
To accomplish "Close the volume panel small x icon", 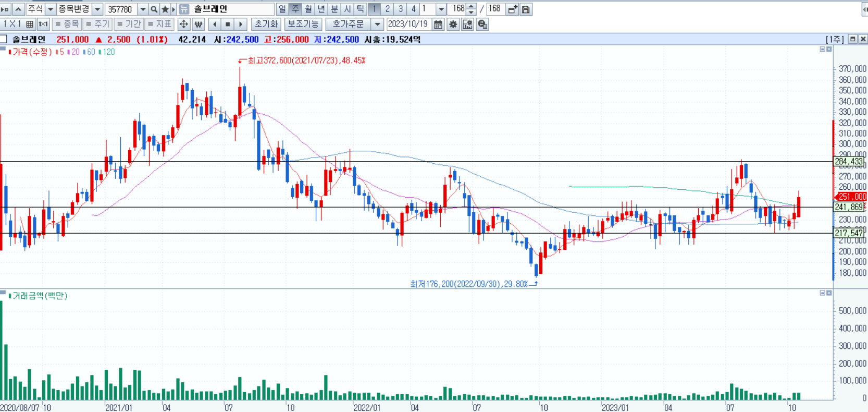I will tap(829, 293).
